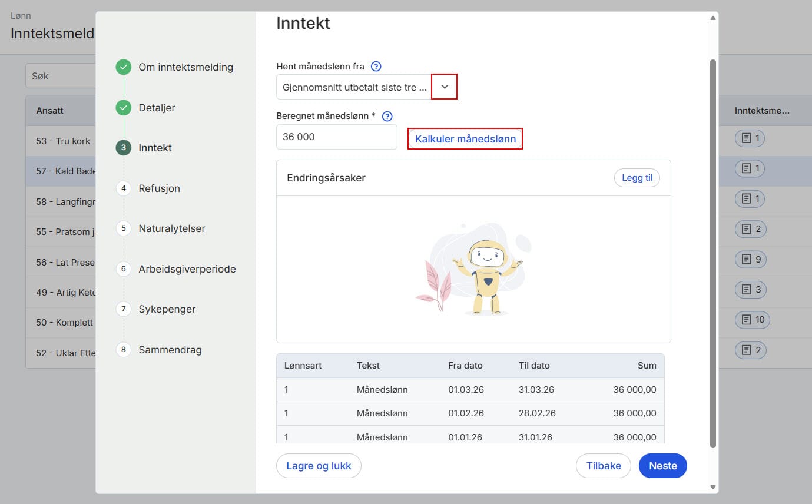812x504 pixels.
Task: Go to Arbeidsgiverperiode step
Action: [187, 269]
